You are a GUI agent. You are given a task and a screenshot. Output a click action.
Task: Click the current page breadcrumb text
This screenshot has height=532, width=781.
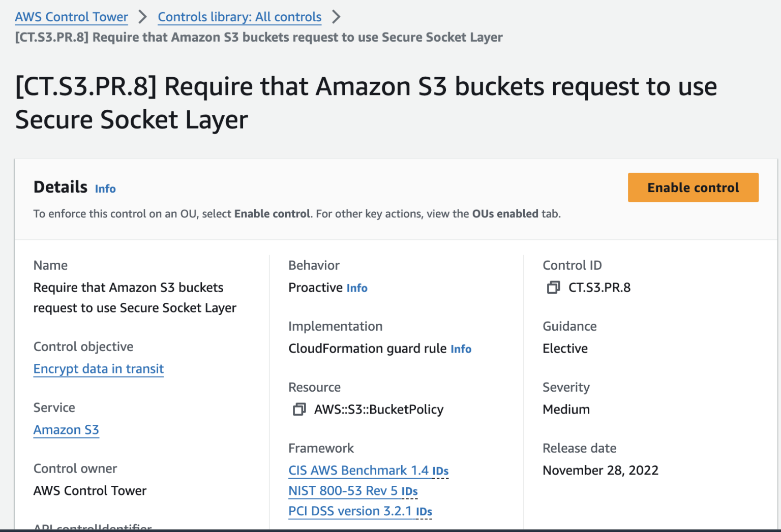258,37
